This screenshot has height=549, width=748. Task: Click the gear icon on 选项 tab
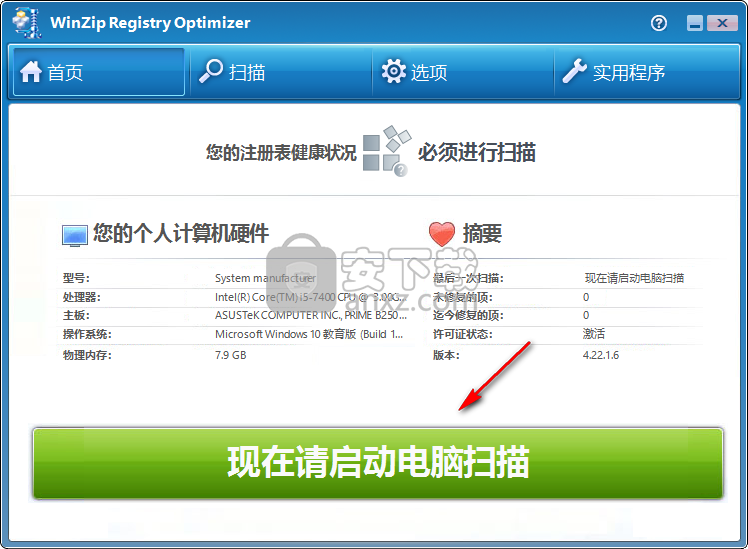(394, 72)
